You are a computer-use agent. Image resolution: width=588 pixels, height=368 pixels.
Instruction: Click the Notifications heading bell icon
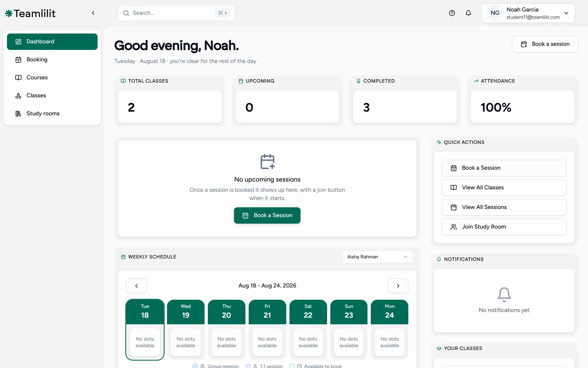click(x=439, y=259)
